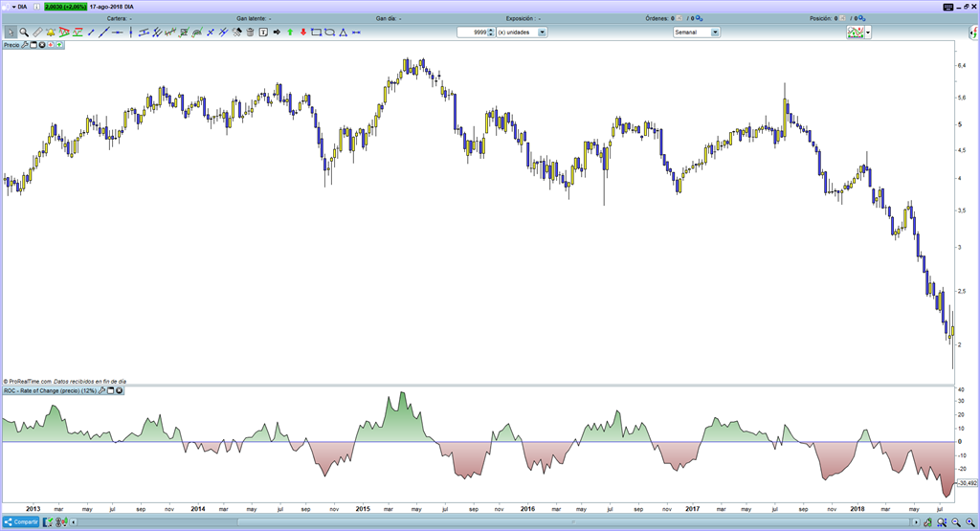Select the magnifier zoom tool

click(26, 32)
